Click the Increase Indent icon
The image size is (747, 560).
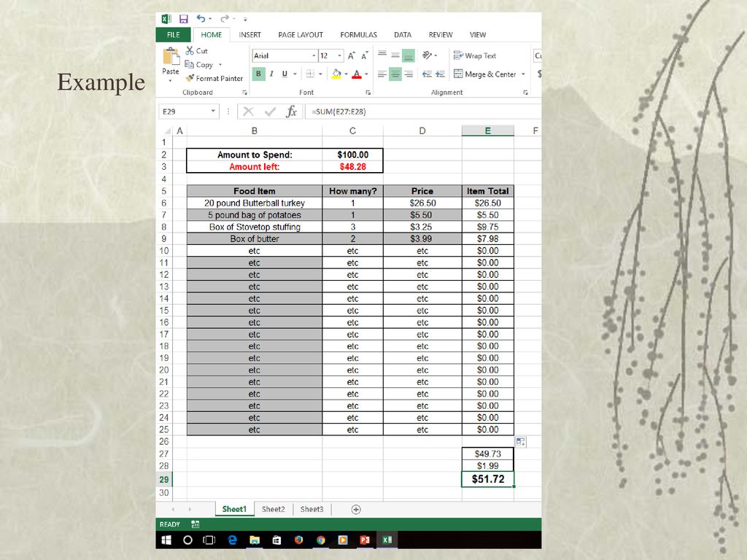pyautogui.click(x=441, y=74)
